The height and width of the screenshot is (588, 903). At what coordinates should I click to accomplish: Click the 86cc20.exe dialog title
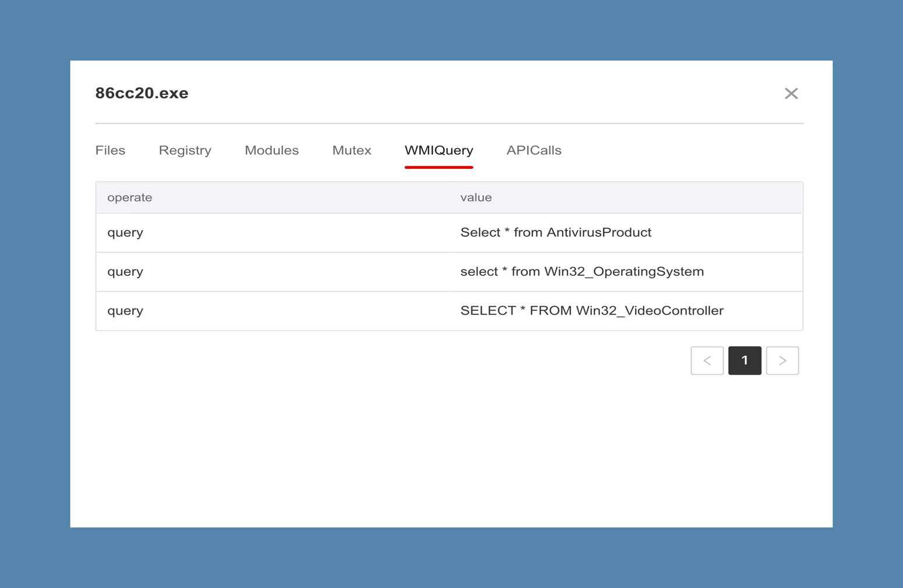pyautogui.click(x=142, y=93)
